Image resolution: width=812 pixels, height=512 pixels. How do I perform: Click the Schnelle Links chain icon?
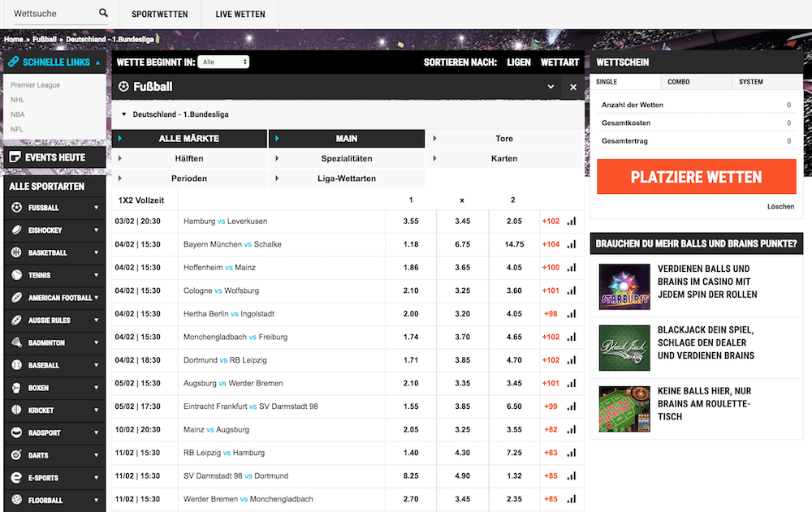click(x=13, y=62)
